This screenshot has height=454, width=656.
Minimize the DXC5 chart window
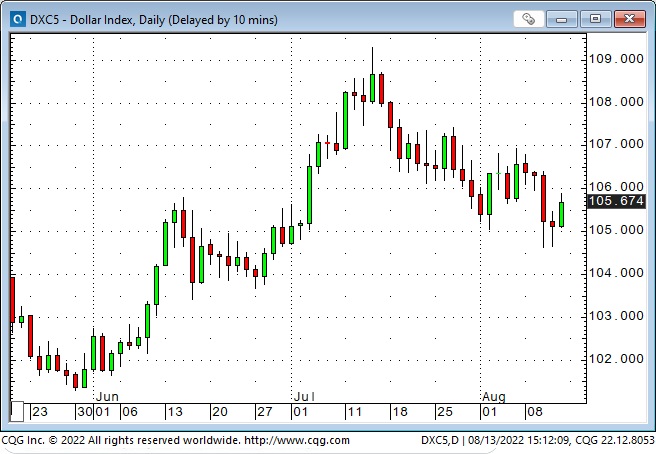(561, 19)
